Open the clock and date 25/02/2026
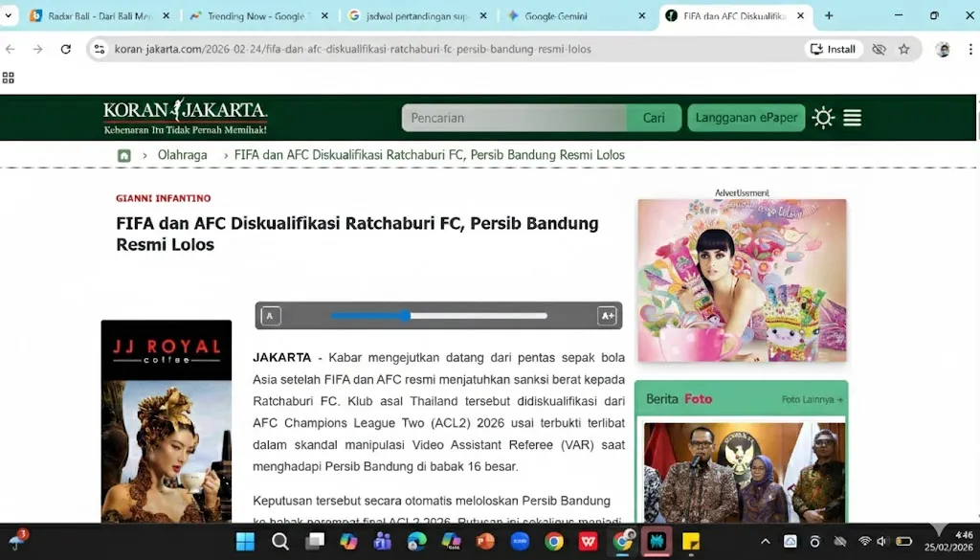The width and height of the screenshot is (980, 560). [x=948, y=541]
